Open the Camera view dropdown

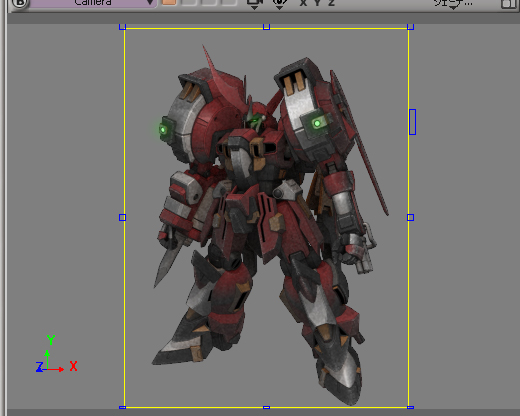click(93, 3)
